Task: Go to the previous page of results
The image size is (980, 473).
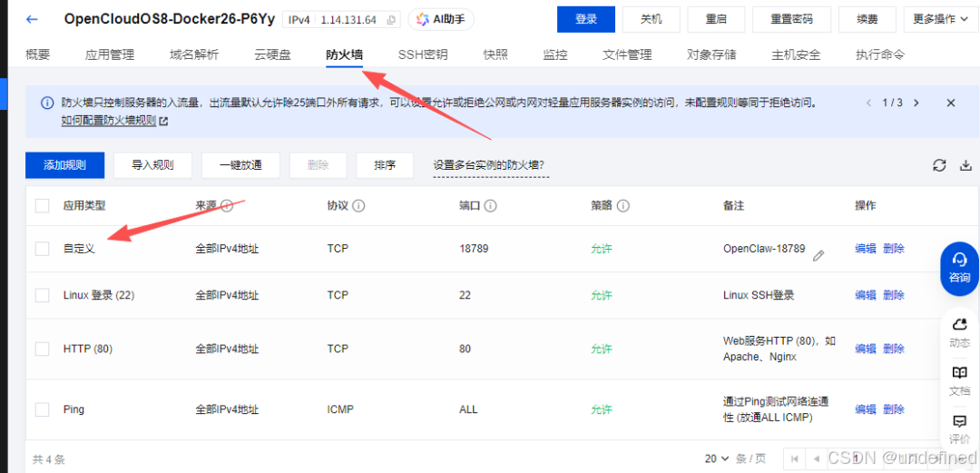Action: [817, 458]
